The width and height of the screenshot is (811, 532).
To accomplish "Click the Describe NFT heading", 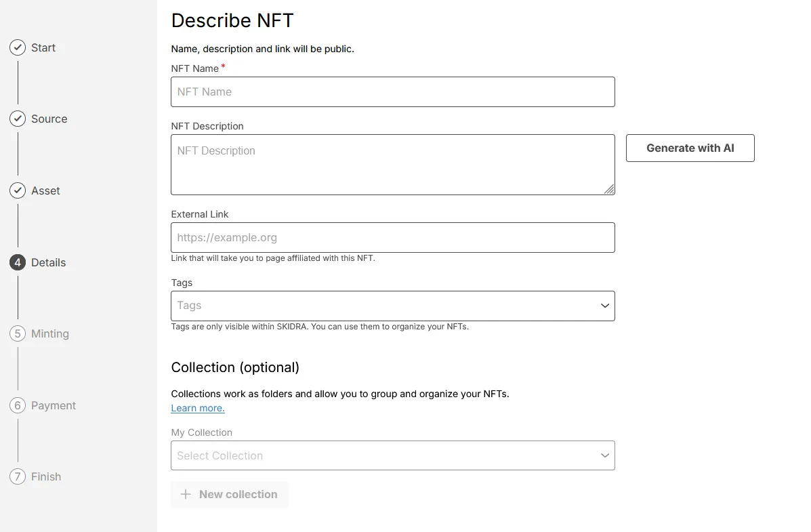I will click(232, 21).
